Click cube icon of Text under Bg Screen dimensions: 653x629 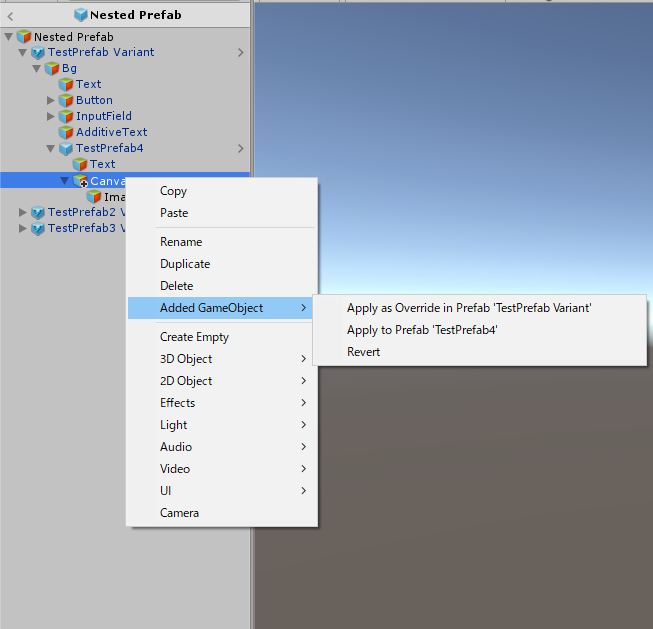click(x=66, y=84)
